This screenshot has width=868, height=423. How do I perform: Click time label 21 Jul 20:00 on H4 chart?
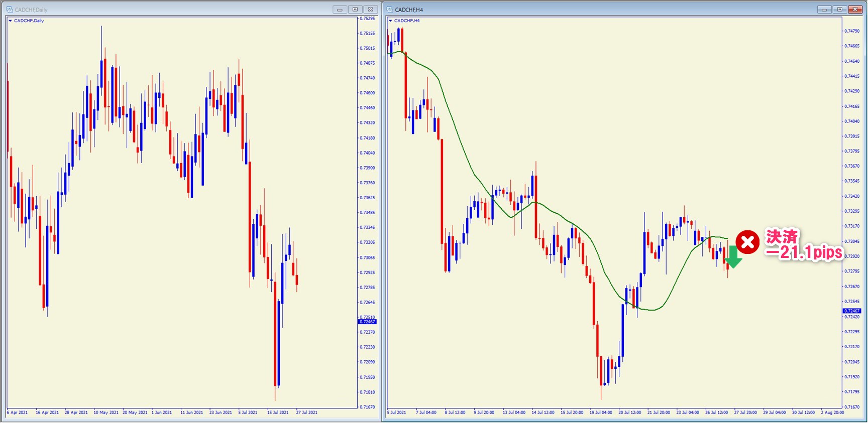point(659,412)
